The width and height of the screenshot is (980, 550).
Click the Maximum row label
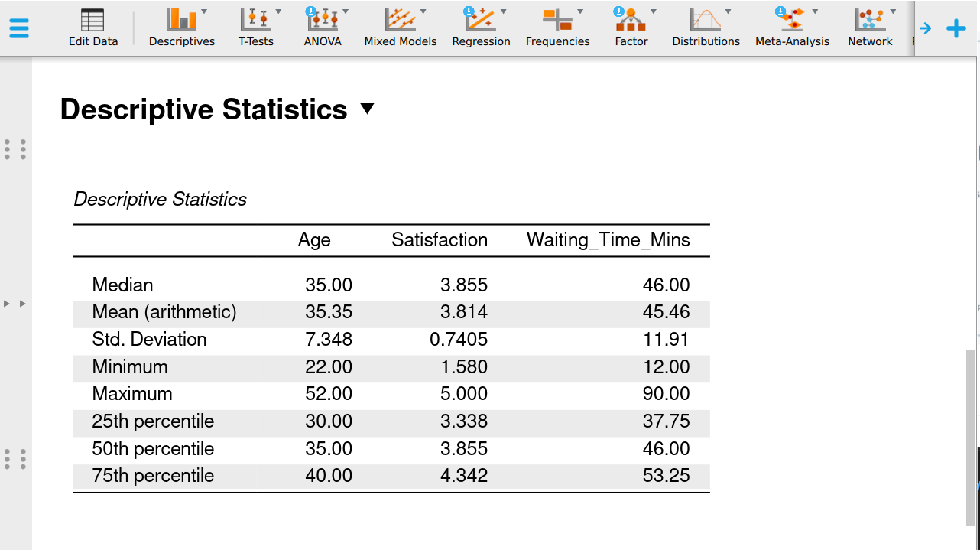click(x=132, y=394)
